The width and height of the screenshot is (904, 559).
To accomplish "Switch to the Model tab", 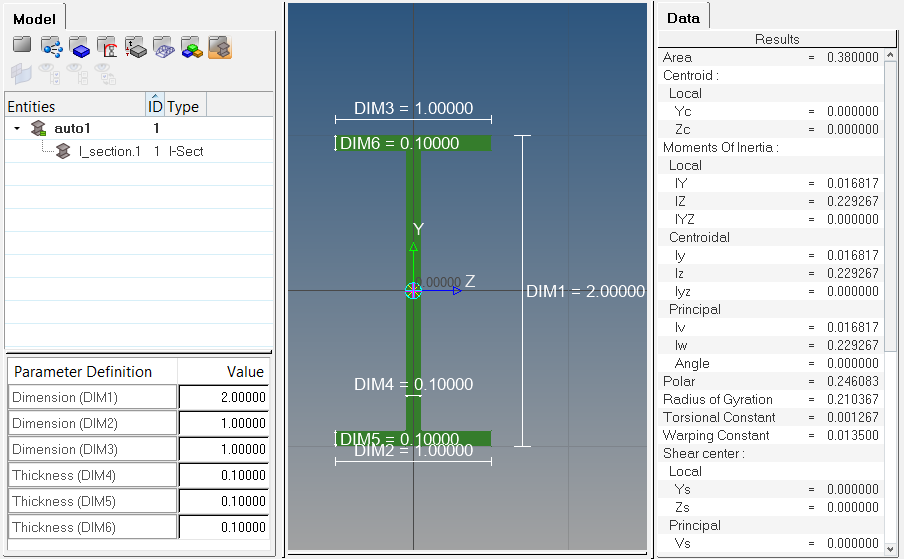I will (x=35, y=18).
